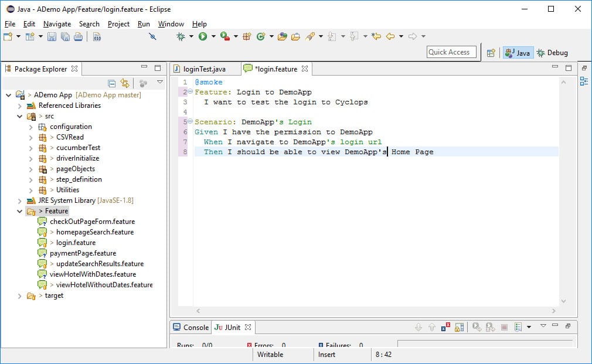Open the Debug button dropdown arrow
This screenshot has width=592, height=364.
tap(191, 36)
